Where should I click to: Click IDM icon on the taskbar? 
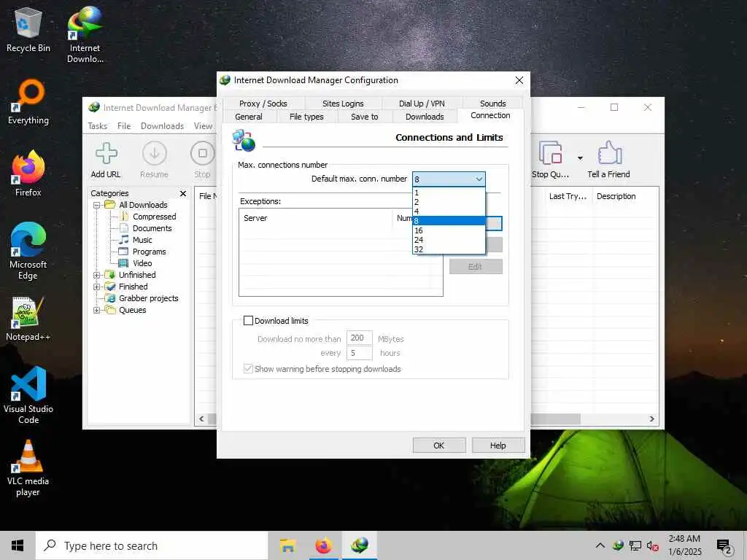coord(360,545)
